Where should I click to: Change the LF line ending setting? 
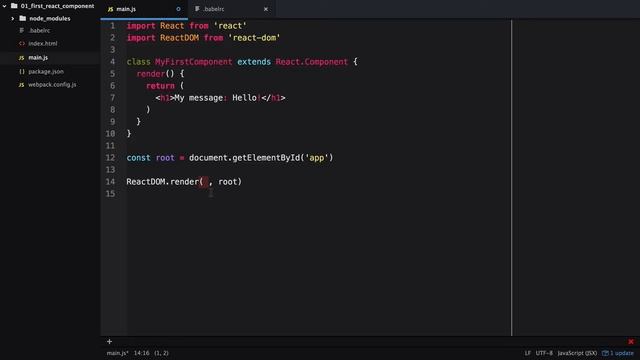click(x=527, y=353)
